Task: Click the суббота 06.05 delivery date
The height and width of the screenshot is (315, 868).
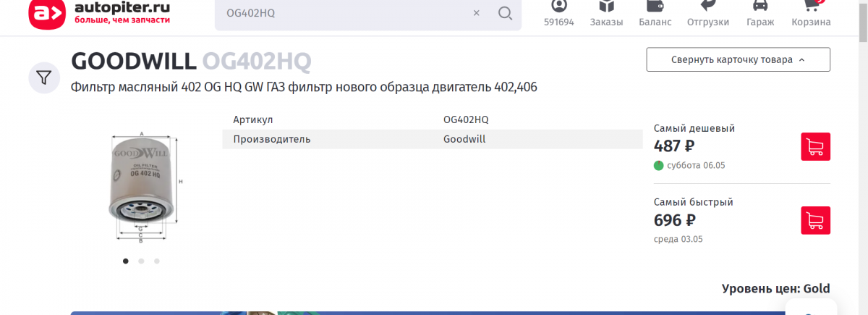Action: click(696, 165)
